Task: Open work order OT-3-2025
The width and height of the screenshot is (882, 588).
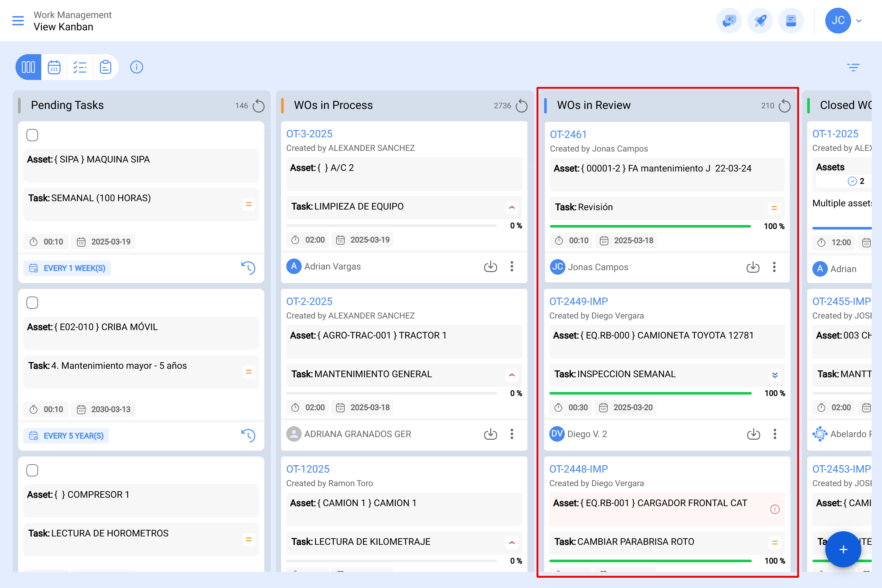Action: coord(309,134)
